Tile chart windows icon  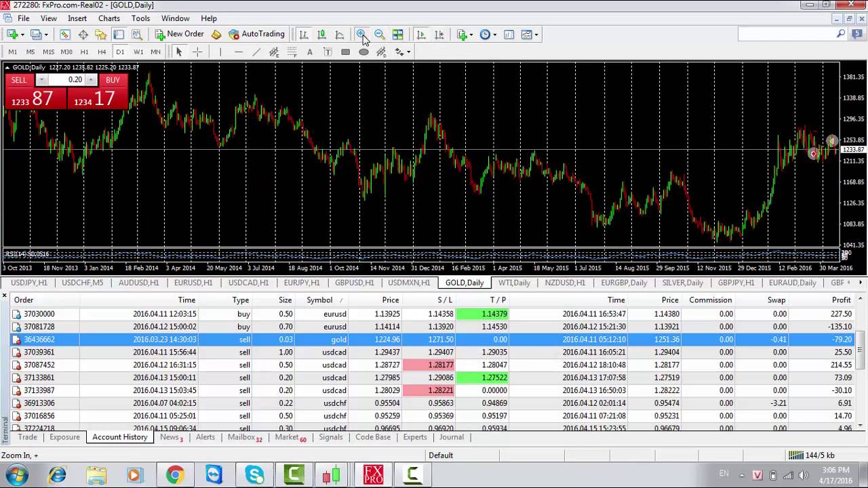(397, 35)
